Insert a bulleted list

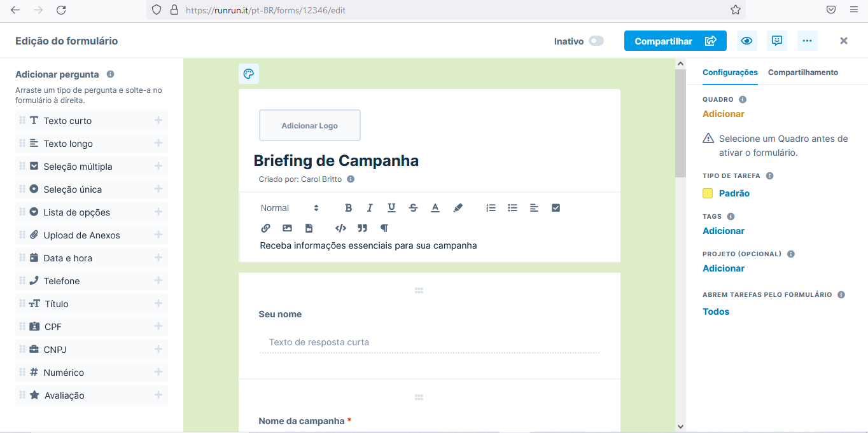(x=512, y=208)
